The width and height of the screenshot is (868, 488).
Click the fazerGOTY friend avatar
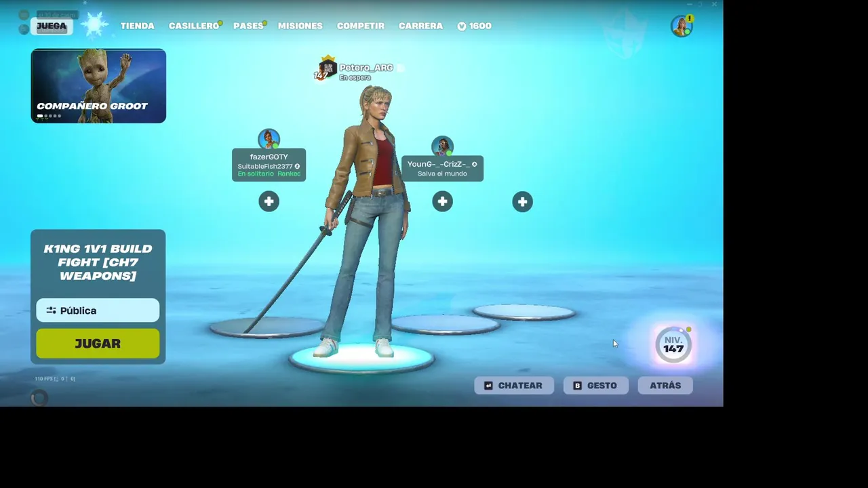click(x=269, y=139)
